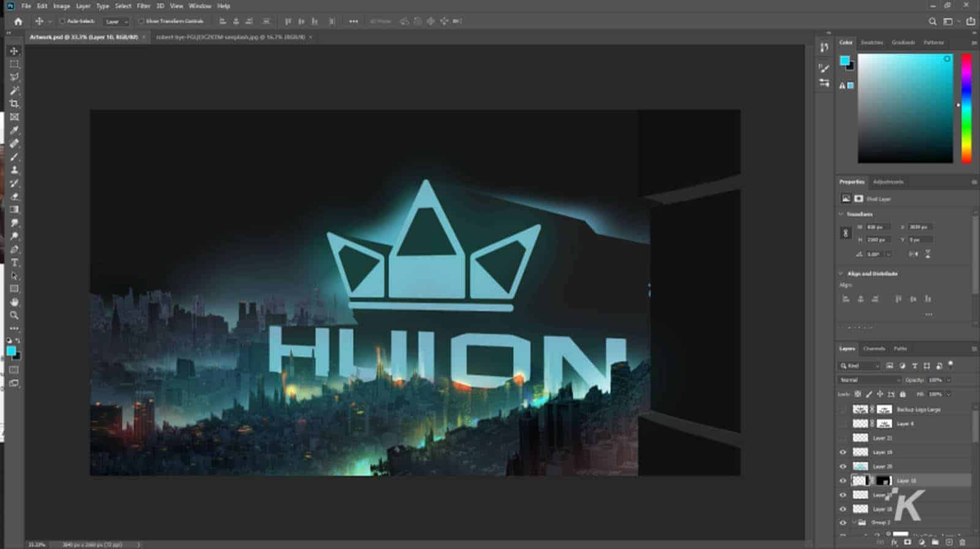Toggle visibility of Group 2
Viewport: 980px width, 549px height.
tap(843, 523)
